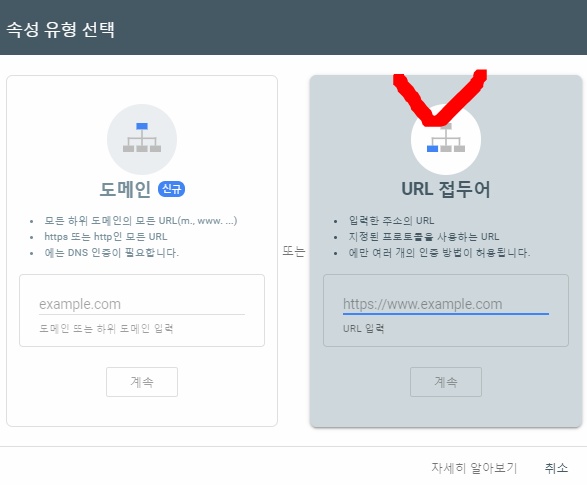The width and height of the screenshot is (587, 485).
Task: Select the URL 접두어 heading
Action: click(x=445, y=189)
